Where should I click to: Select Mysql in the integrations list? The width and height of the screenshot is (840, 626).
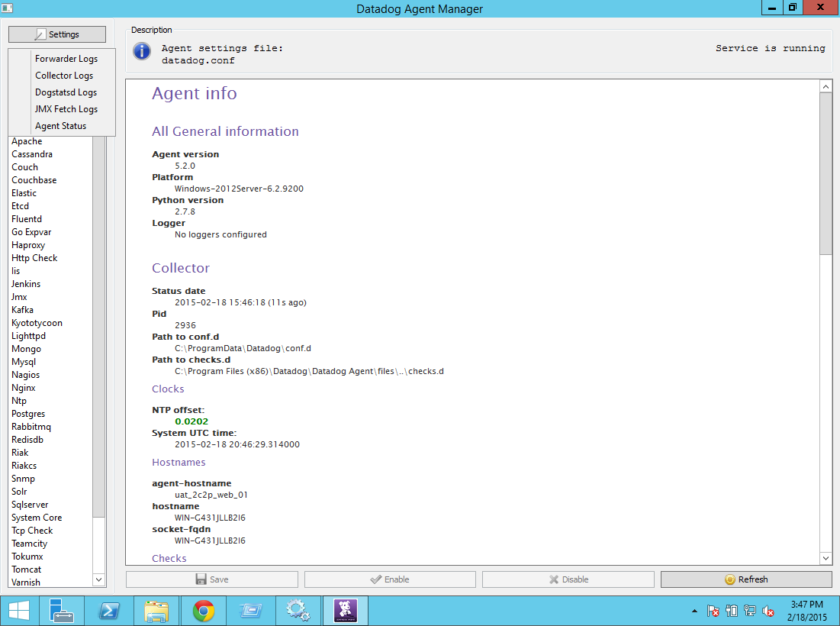coord(24,362)
